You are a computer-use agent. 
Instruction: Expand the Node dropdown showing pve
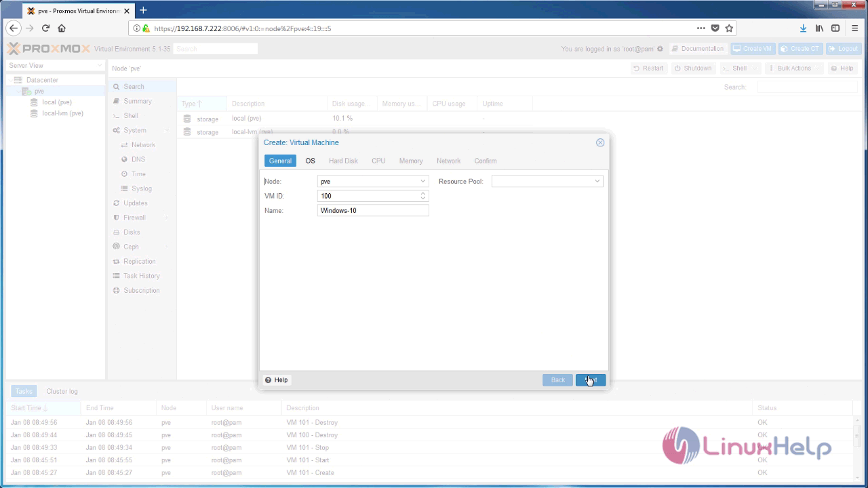[422, 181]
